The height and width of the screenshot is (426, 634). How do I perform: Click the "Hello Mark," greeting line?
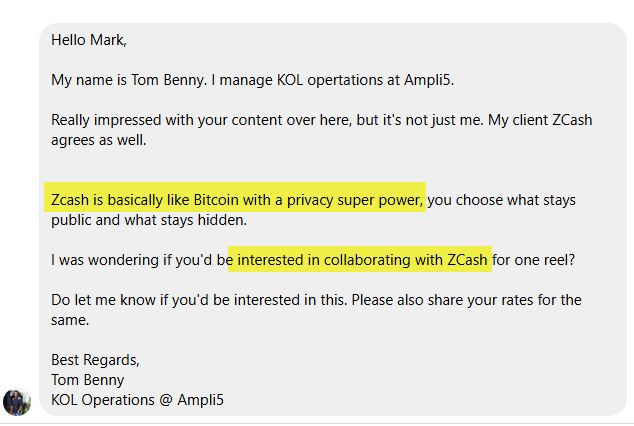click(89, 41)
